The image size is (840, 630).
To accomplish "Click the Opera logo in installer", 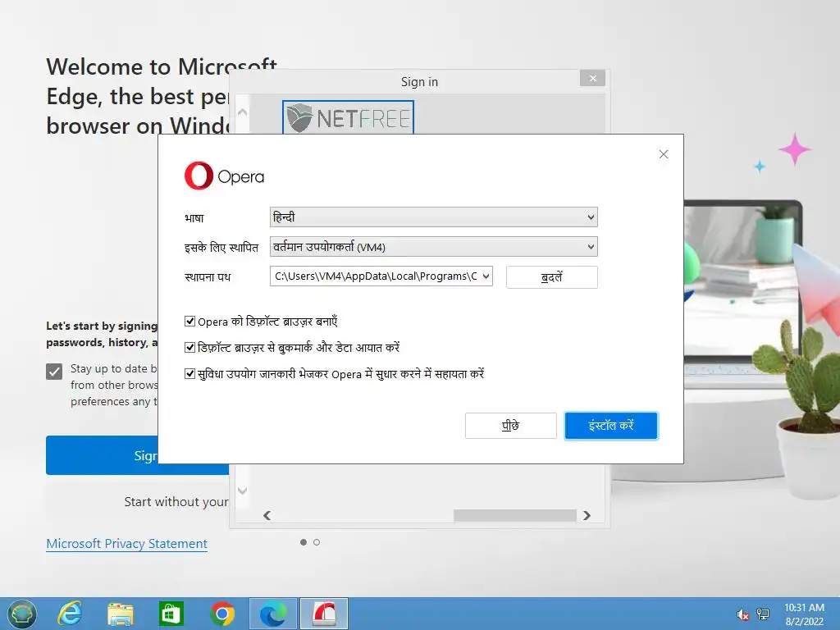I will point(225,176).
